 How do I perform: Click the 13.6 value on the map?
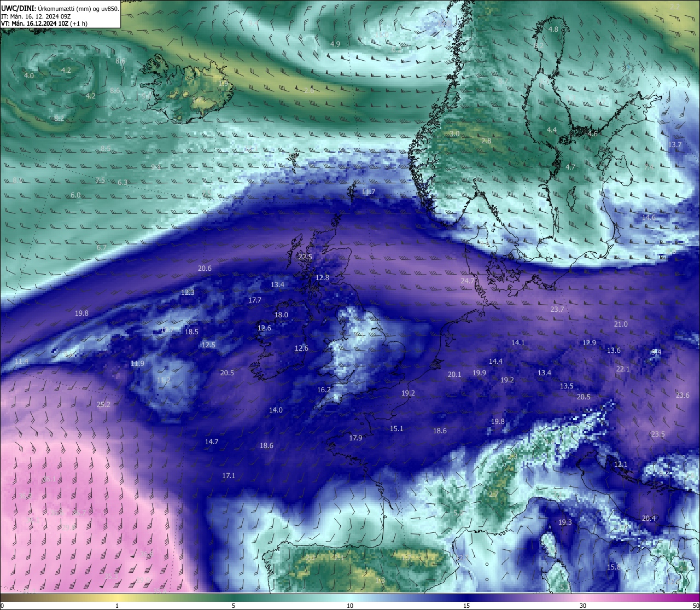(x=614, y=351)
